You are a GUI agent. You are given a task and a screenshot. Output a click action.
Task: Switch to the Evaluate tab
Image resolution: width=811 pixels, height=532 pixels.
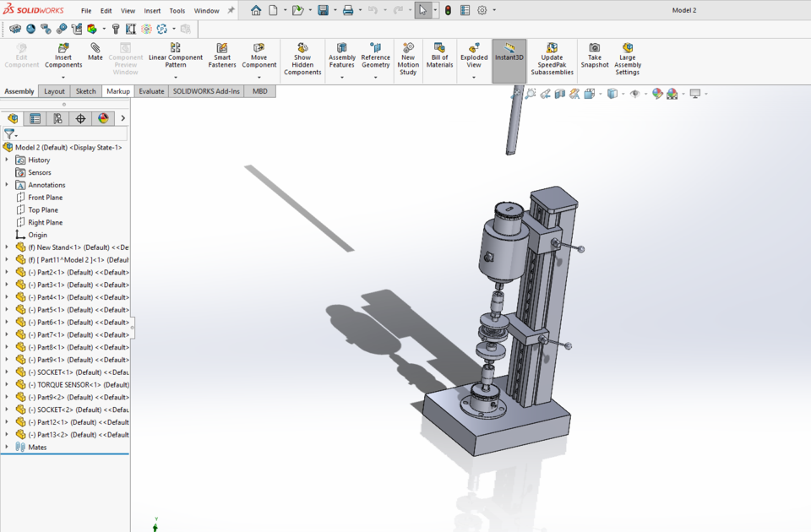[x=151, y=90]
